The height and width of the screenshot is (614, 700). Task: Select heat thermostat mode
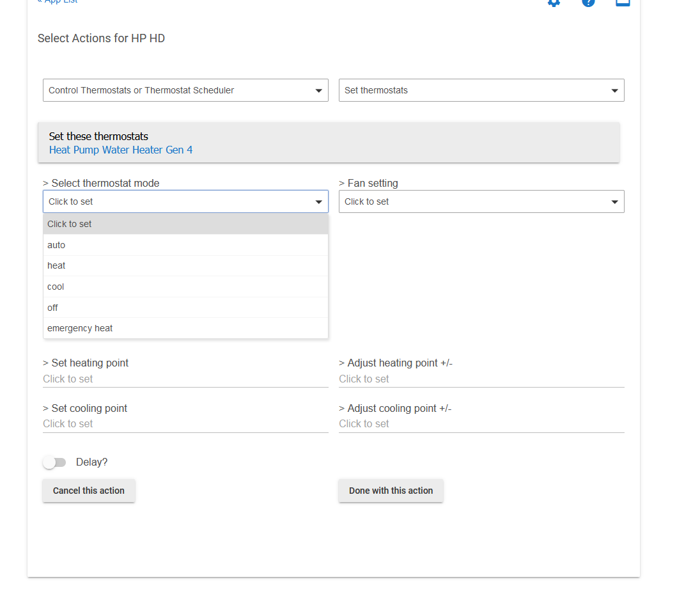(185, 265)
